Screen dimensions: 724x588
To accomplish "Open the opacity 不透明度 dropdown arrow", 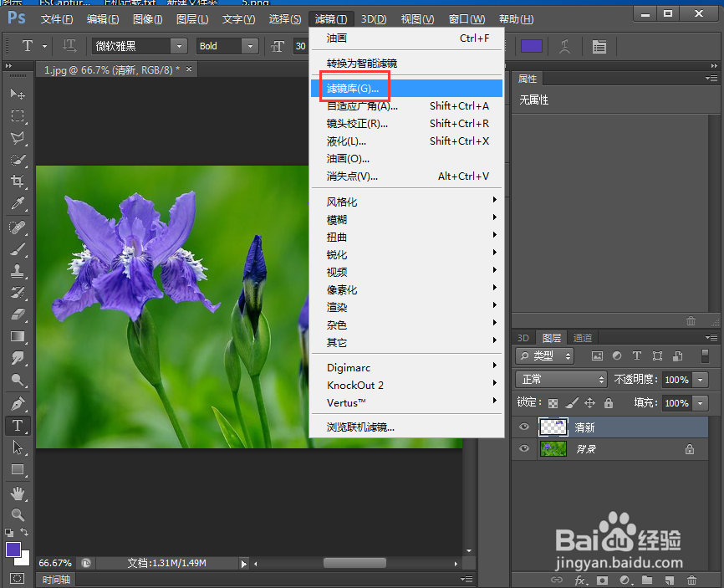I will click(x=701, y=380).
